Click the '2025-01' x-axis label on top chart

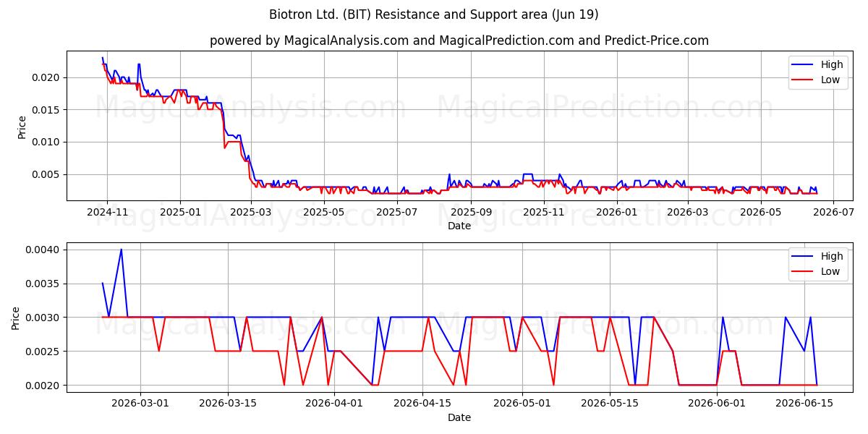click(x=179, y=212)
